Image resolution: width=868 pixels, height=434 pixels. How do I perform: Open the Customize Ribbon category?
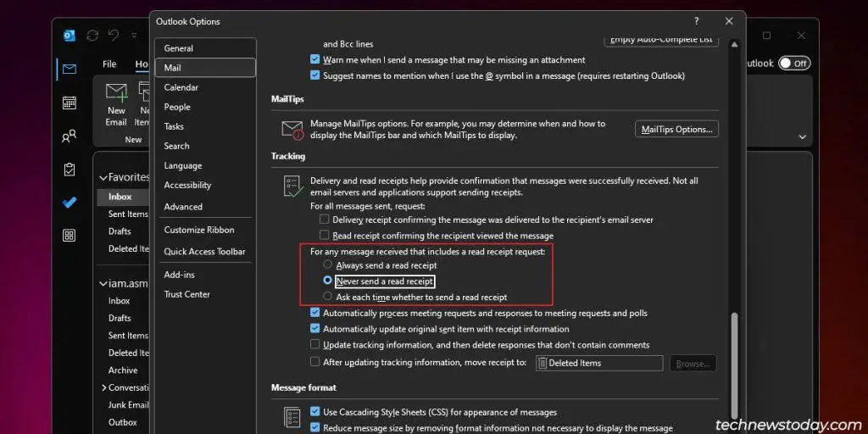[x=205, y=230]
